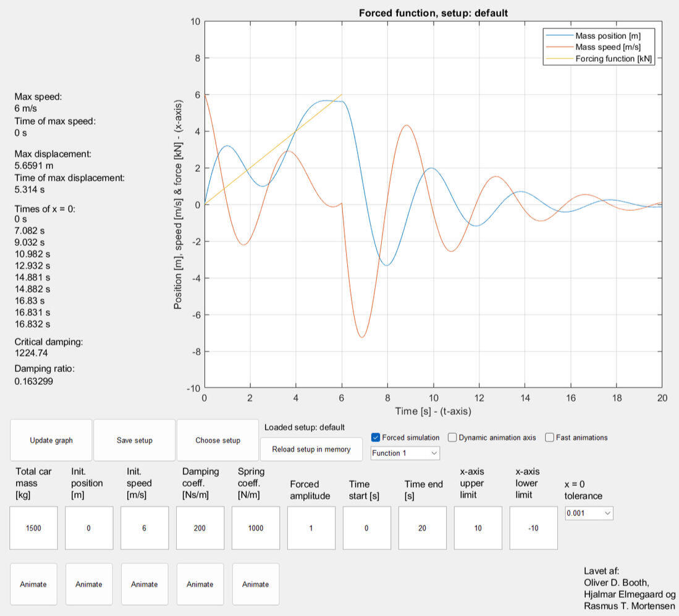Viewport: 679px width, 616px height.
Task: Click the Spring coeff. input field
Action: tap(256, 528)
